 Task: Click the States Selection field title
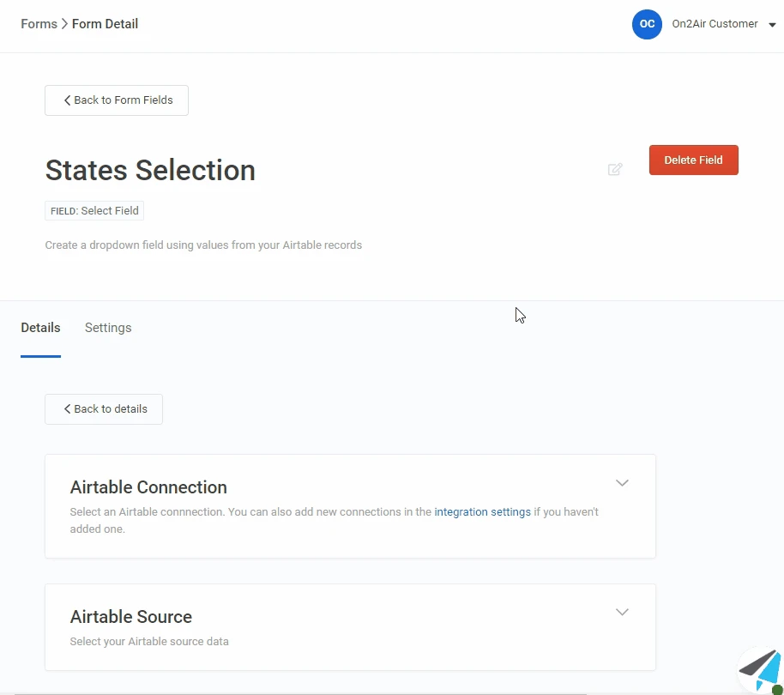click(150, 170)
